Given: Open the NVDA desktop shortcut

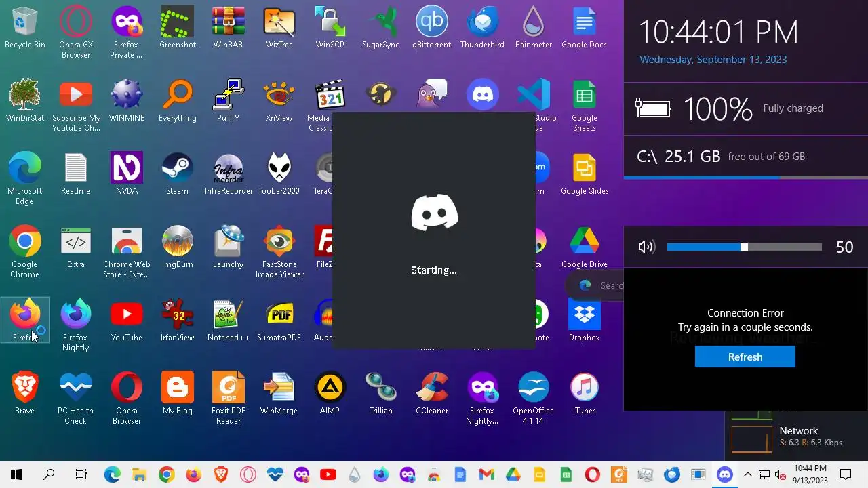Looking at the screenshot, I should click(x=126, y=175).
